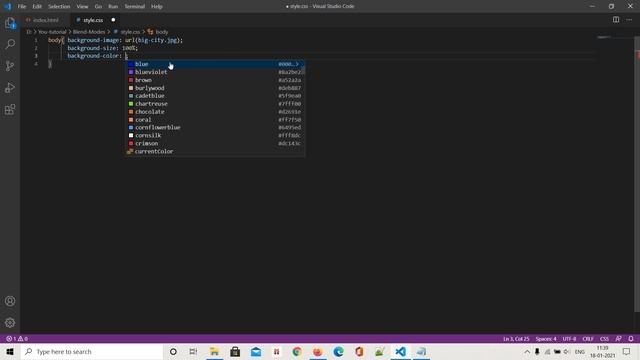
Task: Open the Manage gear icon
Action: (x=10, y=323)
